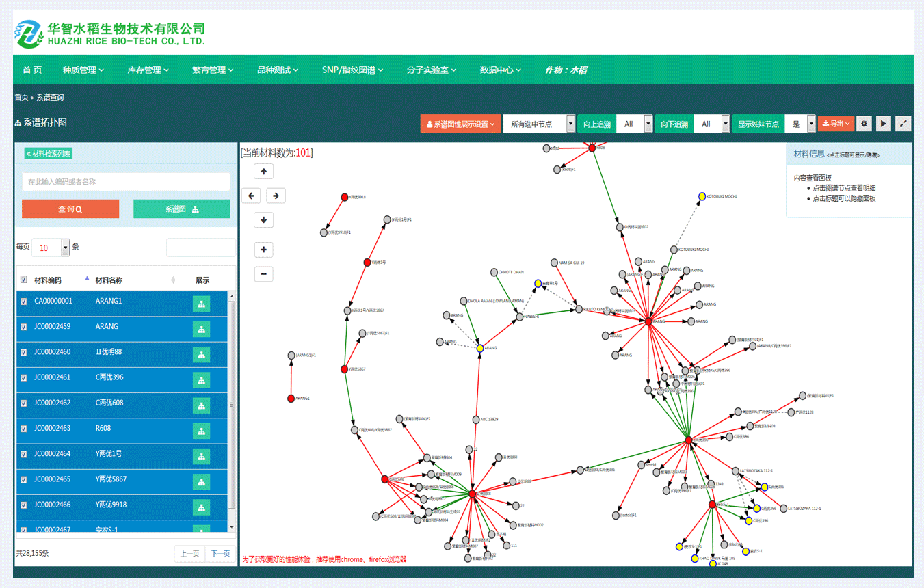Open the 种质管理 menu
Viewport: 924px width, 588px height.
coord(83,70)
